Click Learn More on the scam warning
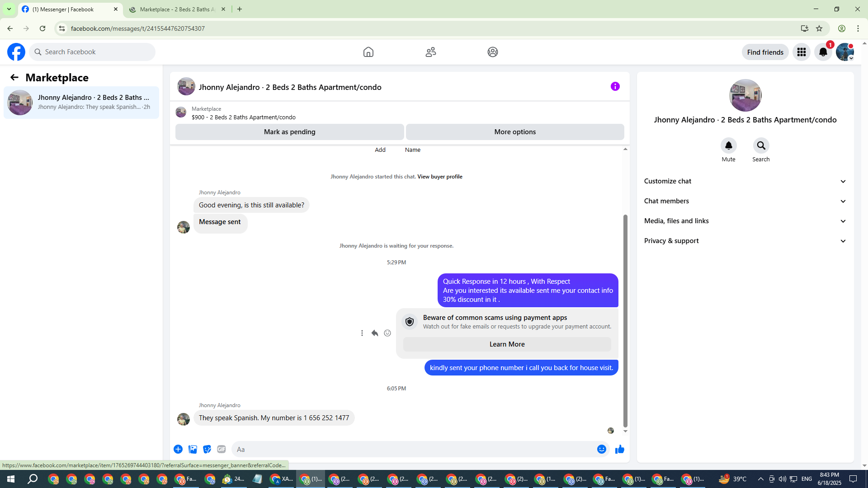This screenshot has height=488, width=868. [x=507, y=344]
